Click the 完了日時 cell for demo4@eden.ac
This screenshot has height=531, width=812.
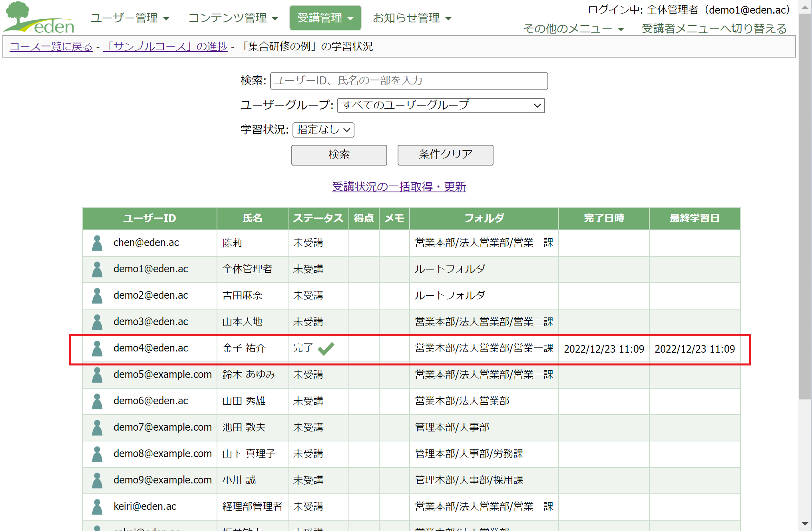pos(604,349)
